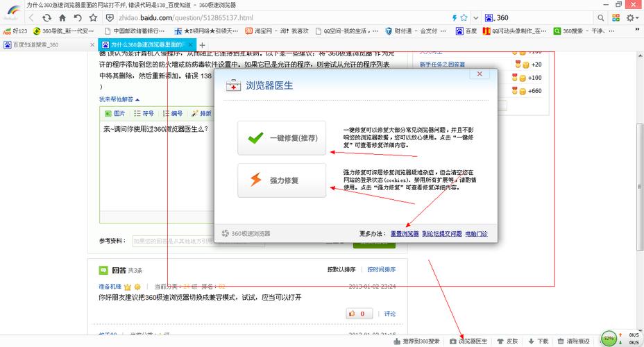
Task: Click the 符号 bullet list editor button
Action: tap(144, 113)
